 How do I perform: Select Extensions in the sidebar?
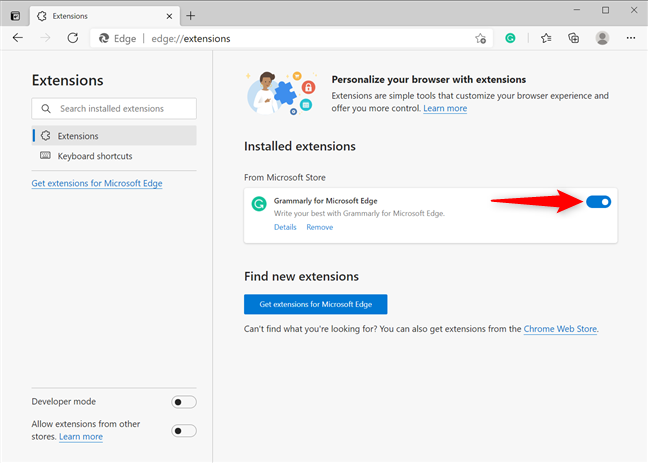coord(114,136)
